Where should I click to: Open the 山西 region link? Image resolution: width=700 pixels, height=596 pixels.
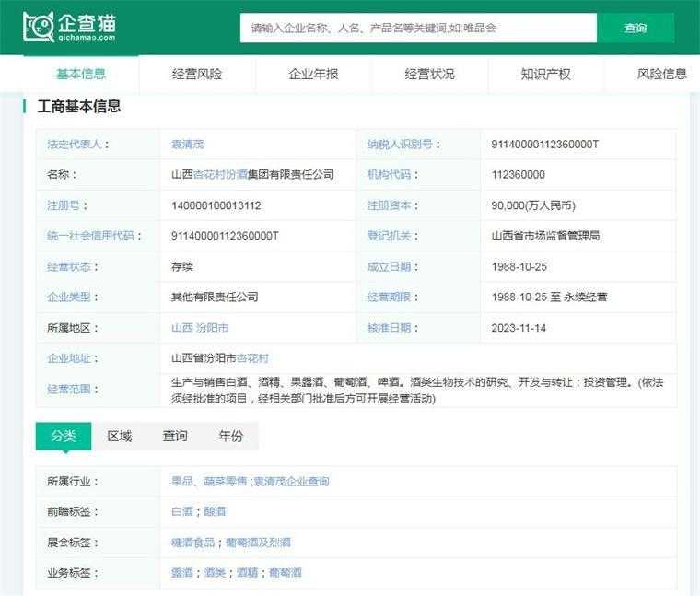pos(182,328)
